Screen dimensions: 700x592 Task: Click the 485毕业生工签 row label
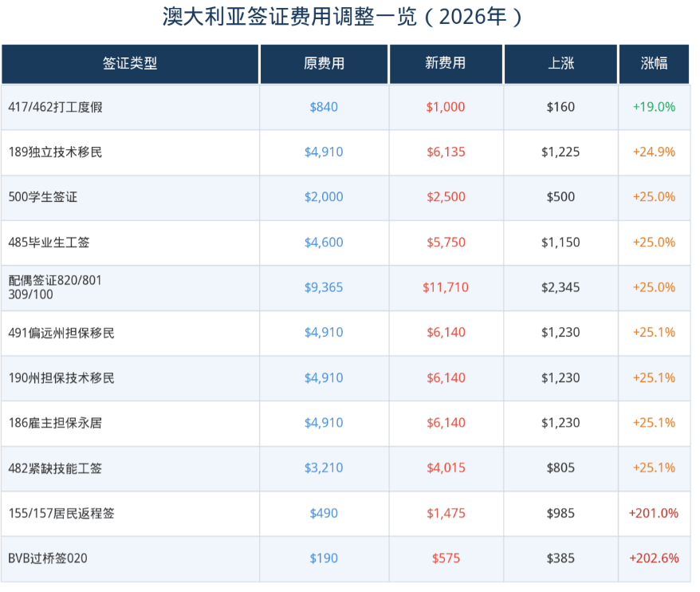[49, 243]
